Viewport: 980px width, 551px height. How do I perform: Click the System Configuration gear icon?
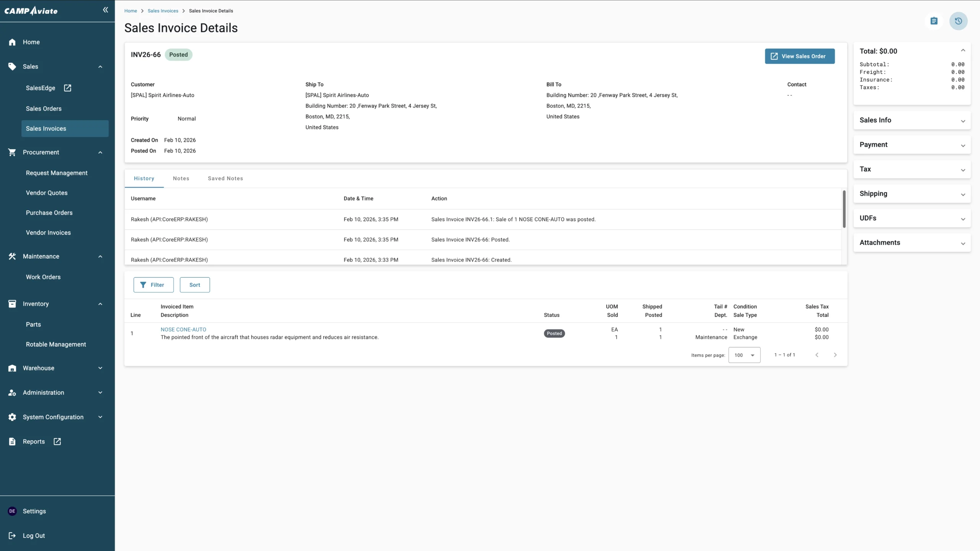[x=12, y=417]
